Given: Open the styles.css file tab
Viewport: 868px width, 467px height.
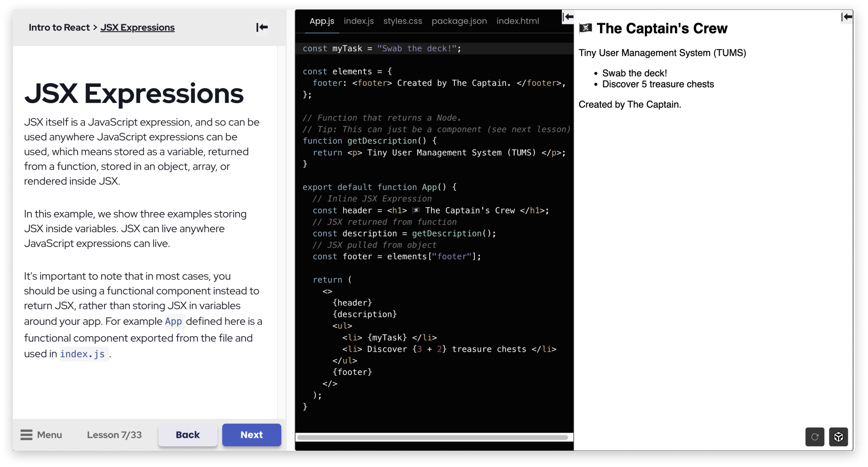Looking at the screenshot, I should click(x=402, y=21).
